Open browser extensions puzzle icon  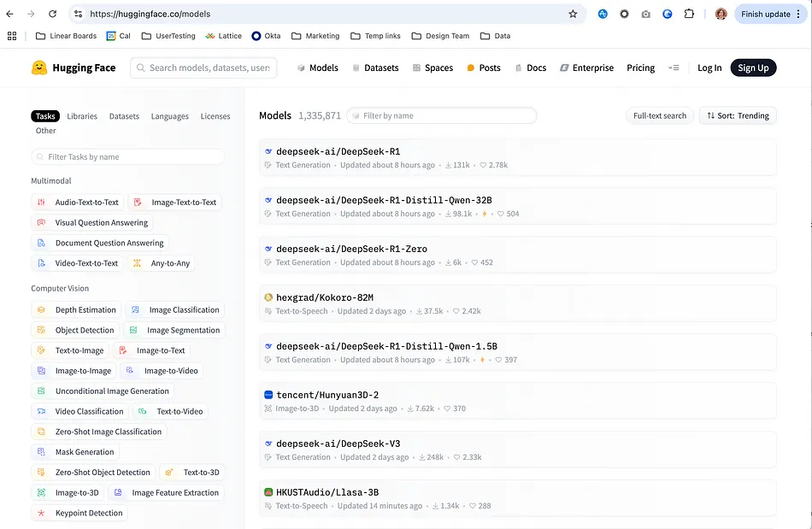click(689, 14)
